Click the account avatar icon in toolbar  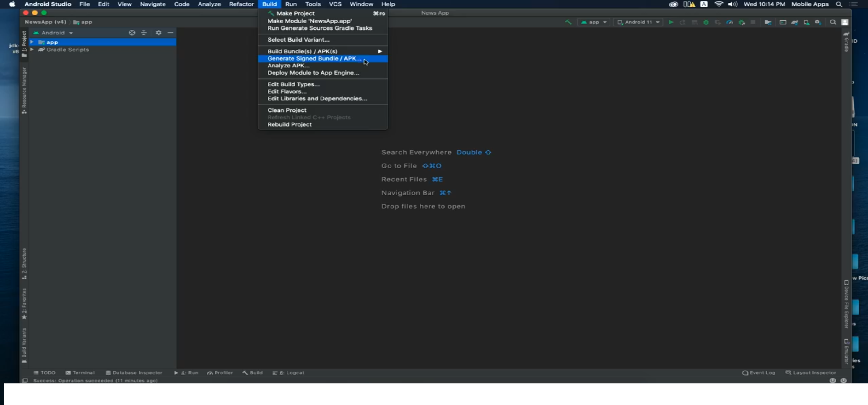844,22
